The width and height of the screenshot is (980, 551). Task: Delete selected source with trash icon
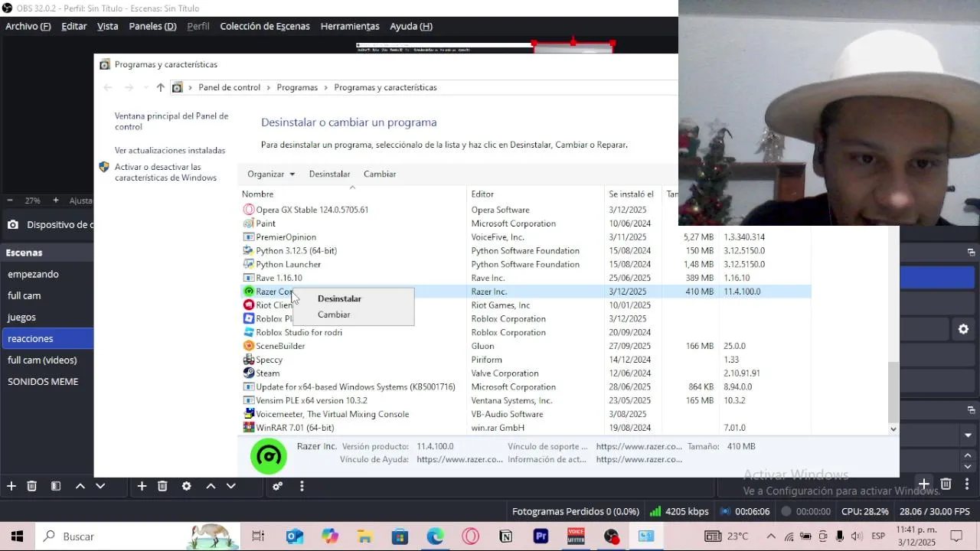[162, 486]
